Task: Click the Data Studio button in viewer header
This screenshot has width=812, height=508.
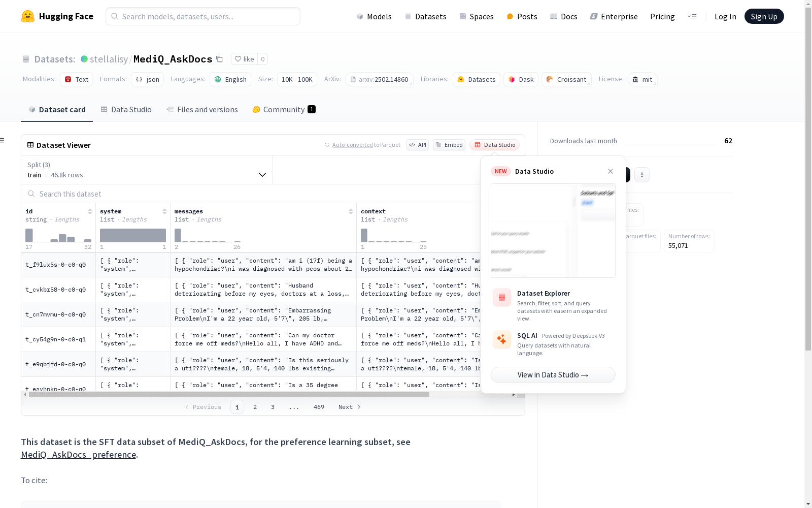Action: tap(494, 145)
